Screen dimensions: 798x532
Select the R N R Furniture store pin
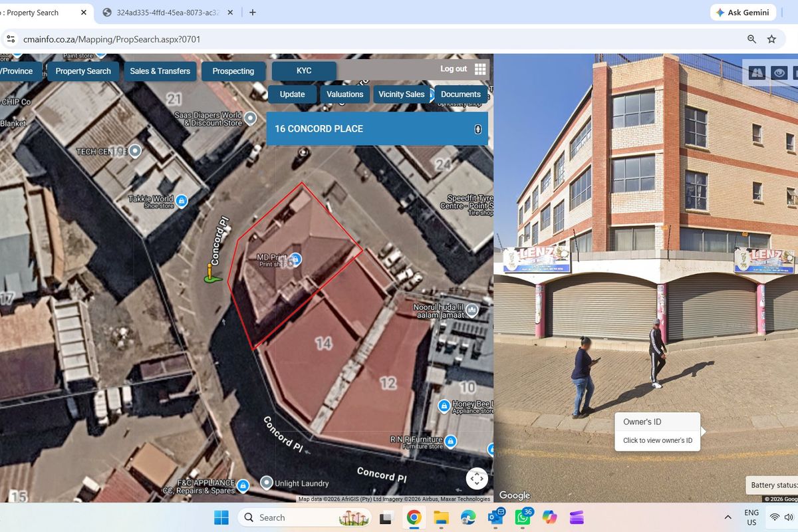click(x=450, y=442)
